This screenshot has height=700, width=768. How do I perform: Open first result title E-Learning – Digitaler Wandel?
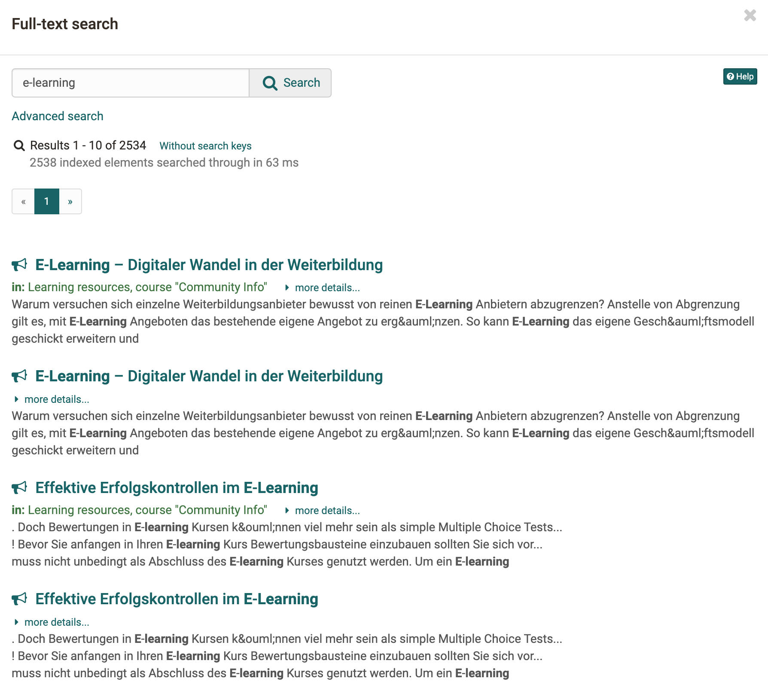209,265
